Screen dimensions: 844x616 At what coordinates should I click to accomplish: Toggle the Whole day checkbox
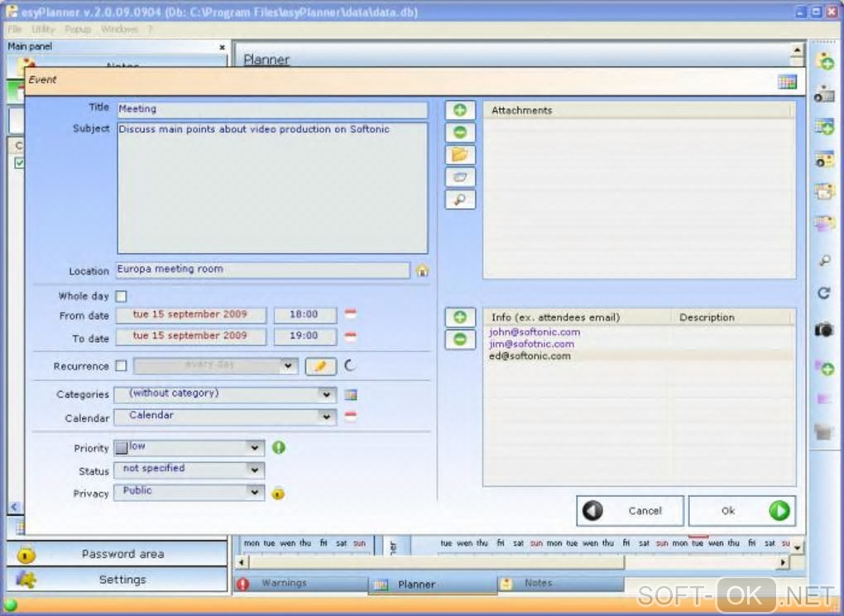coord(121,297)
